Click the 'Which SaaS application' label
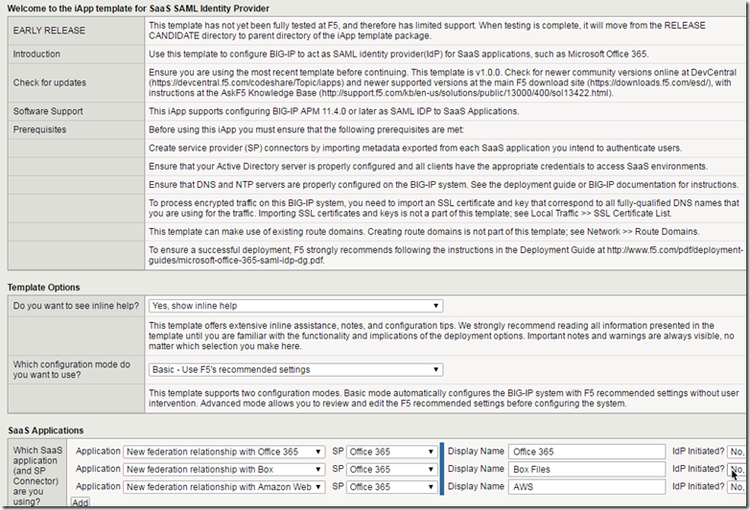 pyautogui.click(x=38, y=476)
